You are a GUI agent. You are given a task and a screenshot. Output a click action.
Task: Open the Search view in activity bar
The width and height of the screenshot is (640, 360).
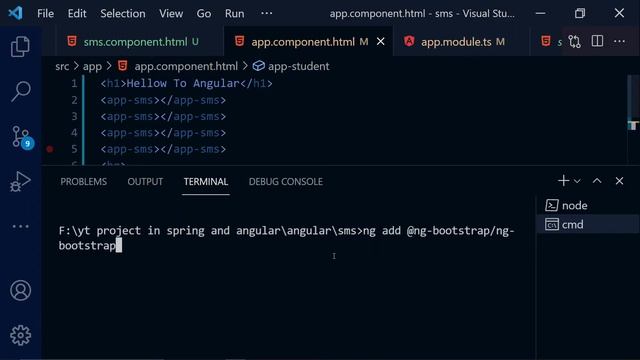(20, 91)
